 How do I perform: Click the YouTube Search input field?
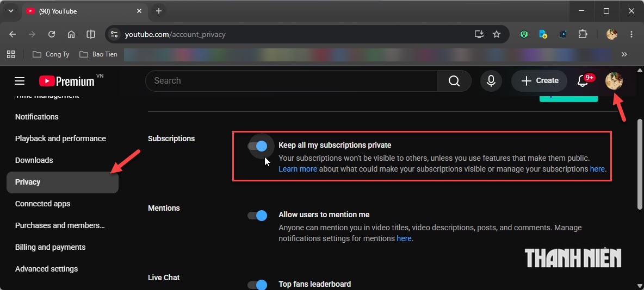point(291,81)
